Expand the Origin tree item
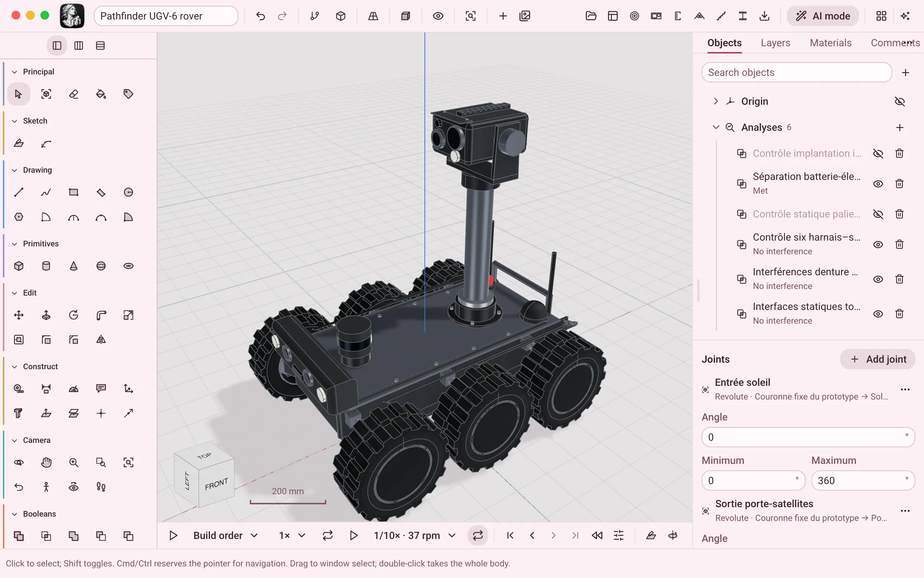 tap(716, 101)
